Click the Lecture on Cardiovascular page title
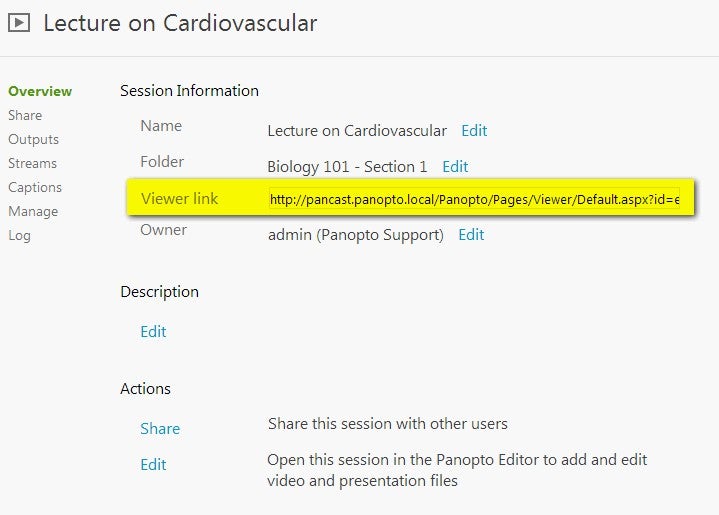719x515 pixels. [x=180, y=23]
